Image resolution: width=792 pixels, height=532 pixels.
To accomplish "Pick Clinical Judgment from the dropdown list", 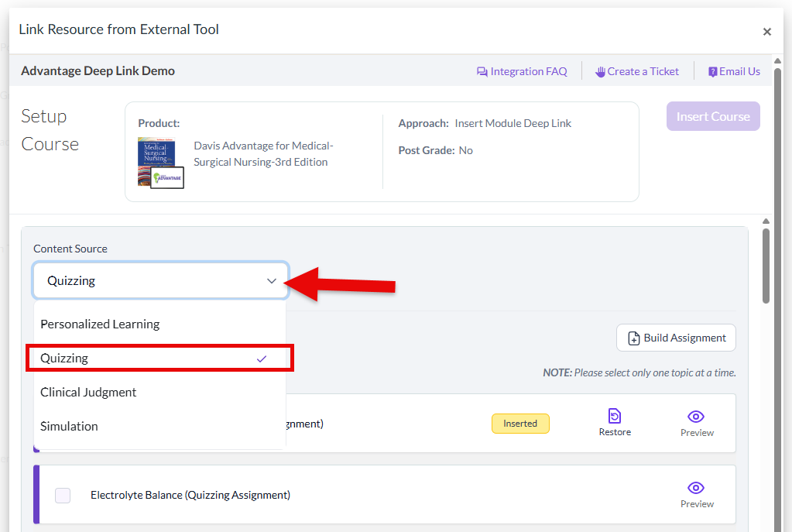I will pyautogui.click(x=88, y=393).
